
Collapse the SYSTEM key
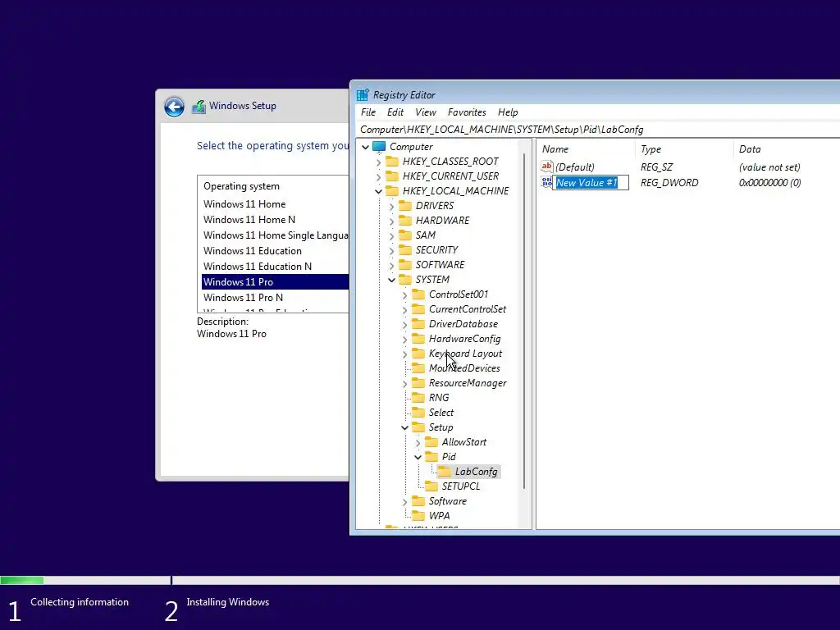point(391,280)
